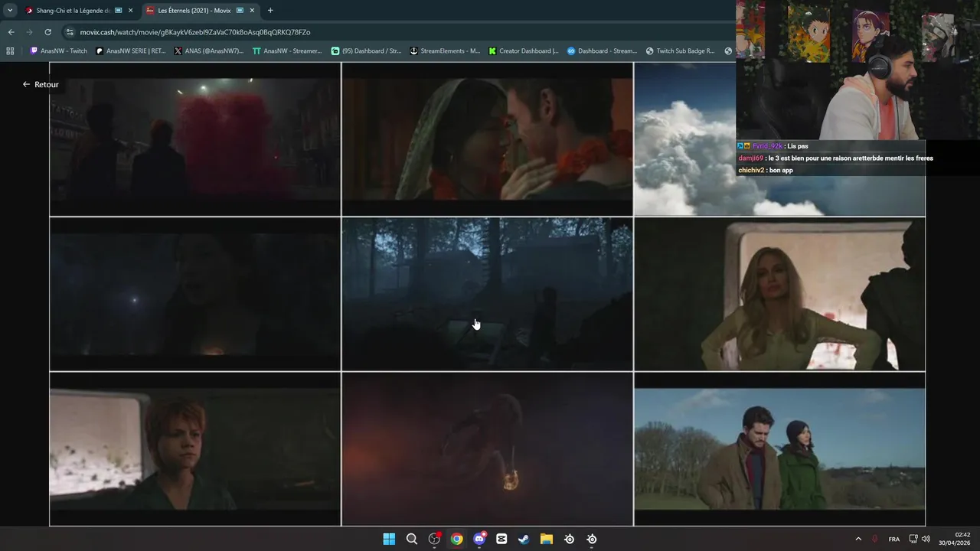Open Discord from the taskbar
Image resolution: width=980 pixels, height=551 pixels.
click(479, 539)
